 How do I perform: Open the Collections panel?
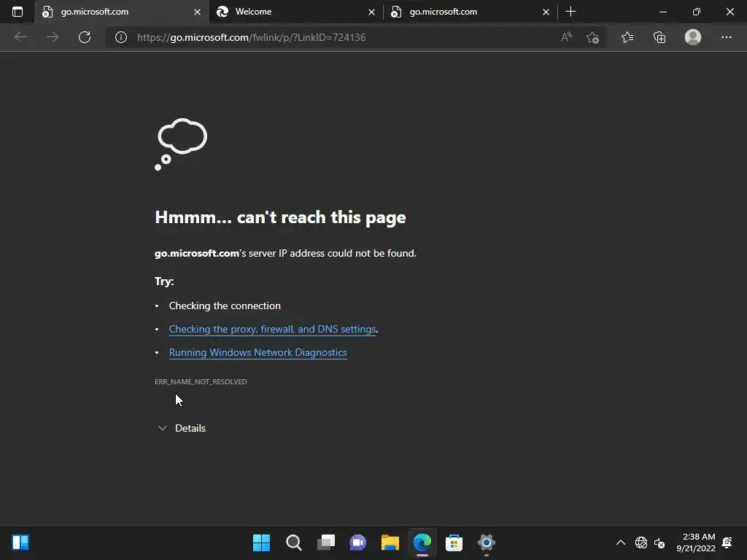[659, 37]
